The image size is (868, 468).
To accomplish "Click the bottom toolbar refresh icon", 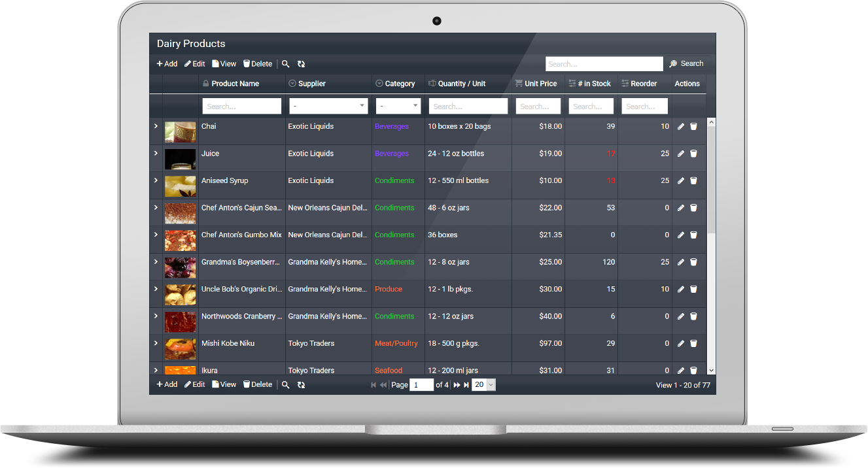I will 301,385.
